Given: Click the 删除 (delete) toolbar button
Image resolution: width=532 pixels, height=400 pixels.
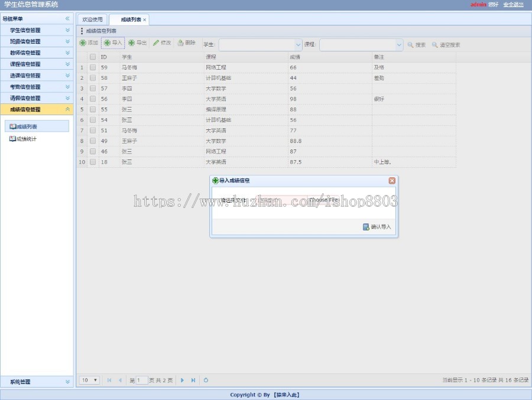Looking at the screenshot, I should pos(187,43).
